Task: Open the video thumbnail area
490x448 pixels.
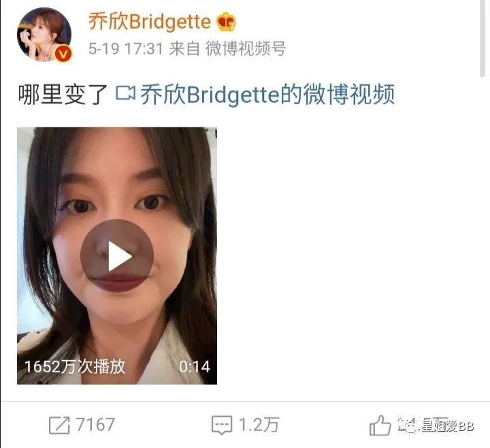Action: (117, 256)
